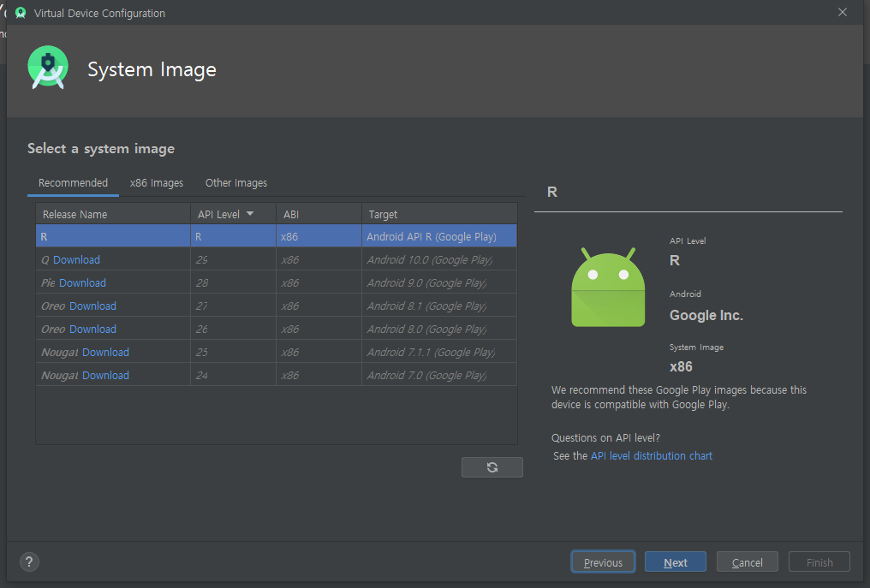Screen dimensions: 870x588
Task: Click the Target column header
Action: pyautogui.click(x=439, y=214)
